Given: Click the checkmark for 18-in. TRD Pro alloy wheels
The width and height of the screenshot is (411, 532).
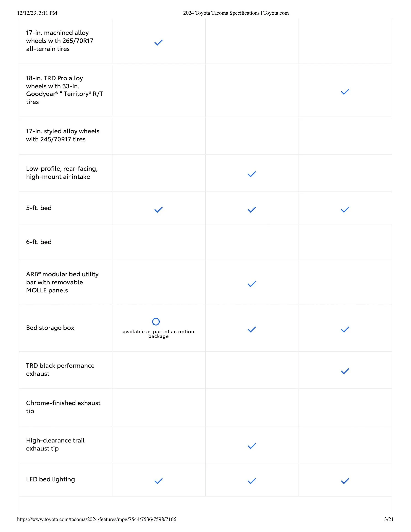Looking at the screenshot, I should coord(345,92).
